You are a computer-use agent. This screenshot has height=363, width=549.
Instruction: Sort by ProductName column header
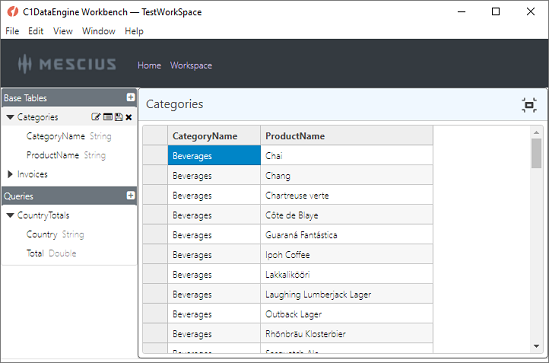[347, 135]
